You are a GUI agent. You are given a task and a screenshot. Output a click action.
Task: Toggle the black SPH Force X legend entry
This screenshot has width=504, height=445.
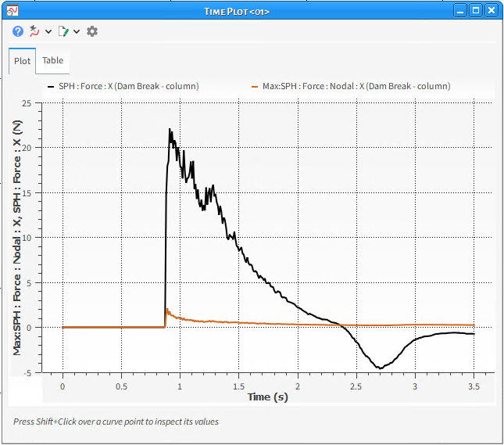[123, 86]
